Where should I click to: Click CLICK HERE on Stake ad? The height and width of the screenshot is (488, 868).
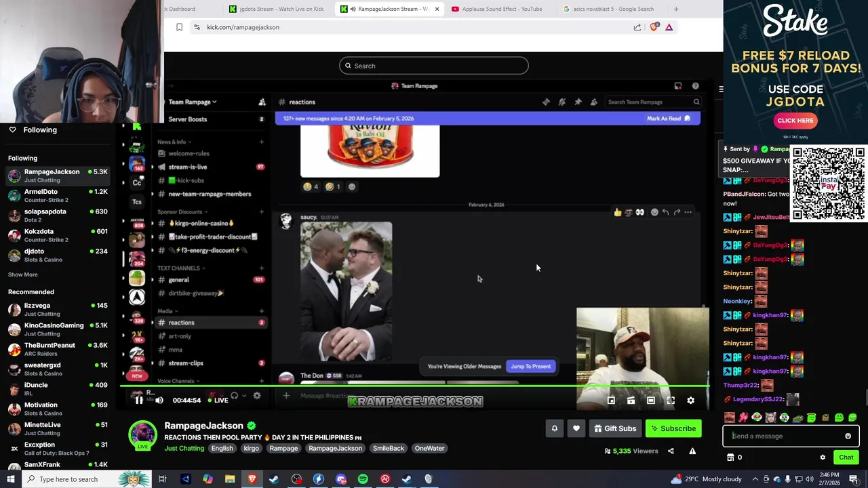(795, 121)
